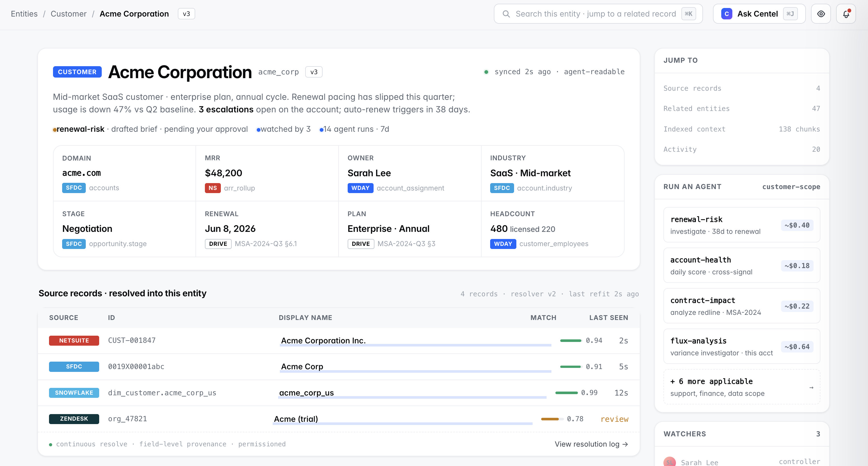Jump to Source records section
The width and height of the screenshot is (868, 466).
(x=742, y=88)
